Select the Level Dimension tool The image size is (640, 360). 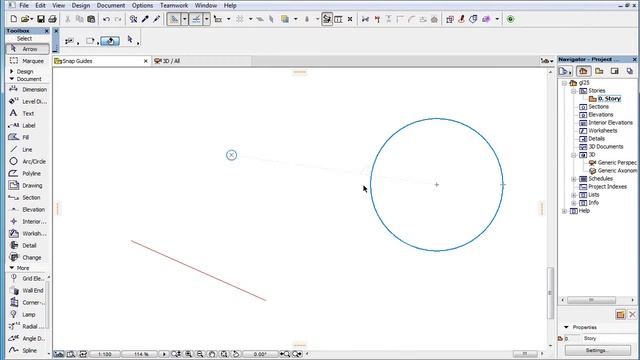pos(28,101)
